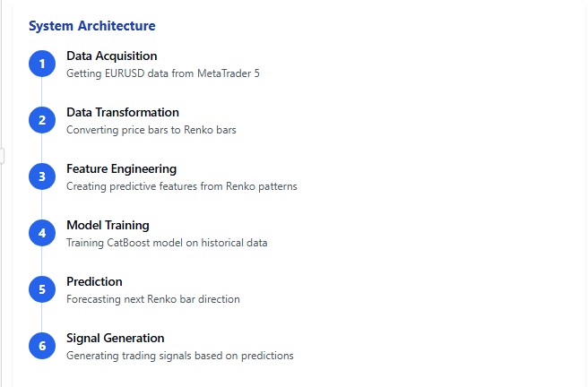Click the Signal Generation heading
588x387 pixels.
pos(116,339)
